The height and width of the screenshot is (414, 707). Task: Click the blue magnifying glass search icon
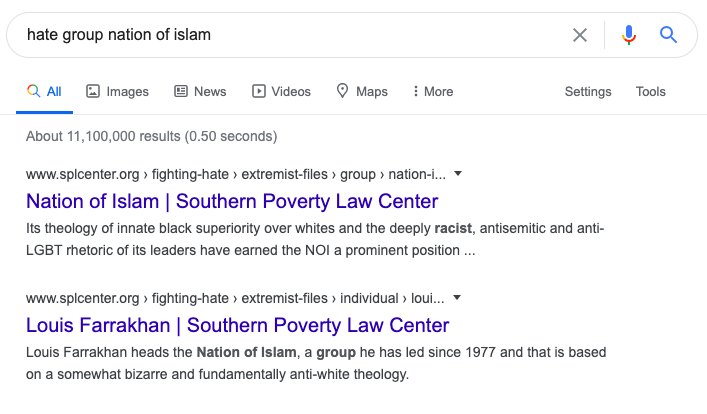click(x=669, y=35)
